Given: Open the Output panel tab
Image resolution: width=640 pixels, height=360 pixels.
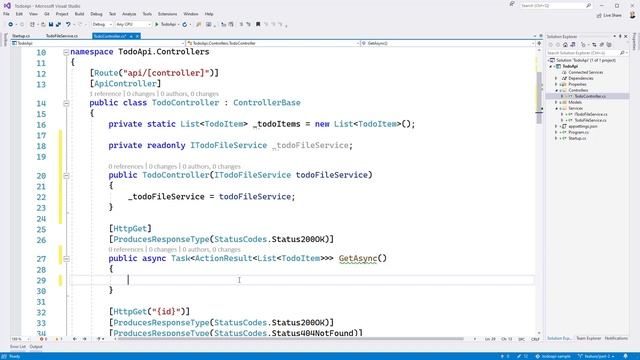Looking at the screenshot, I should pos(36,347).
